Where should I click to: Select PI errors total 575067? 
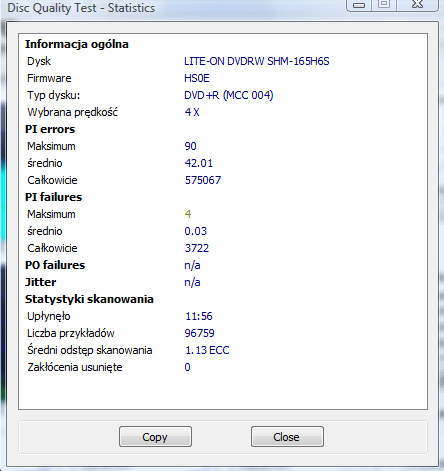[x=203, y=180]
